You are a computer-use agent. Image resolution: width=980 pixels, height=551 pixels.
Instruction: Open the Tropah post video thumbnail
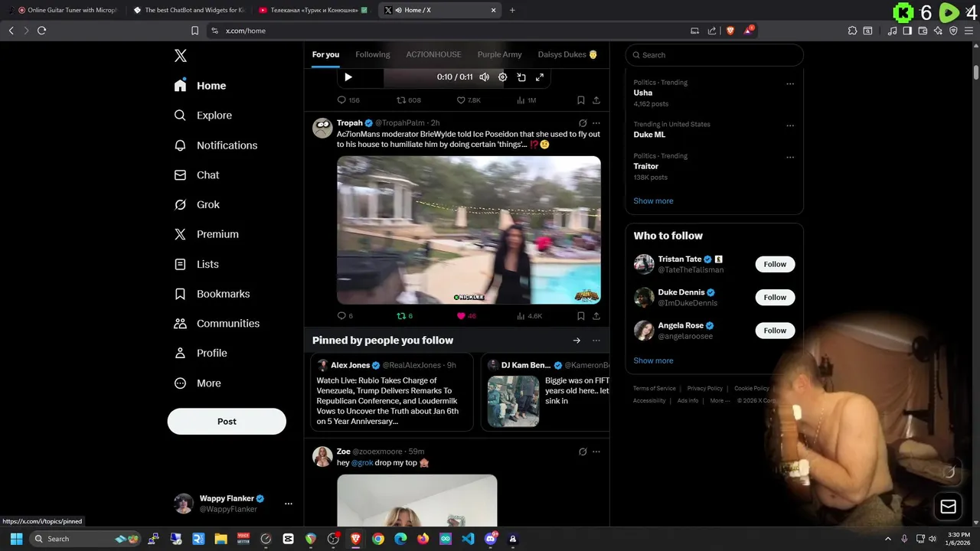point(469,230)
